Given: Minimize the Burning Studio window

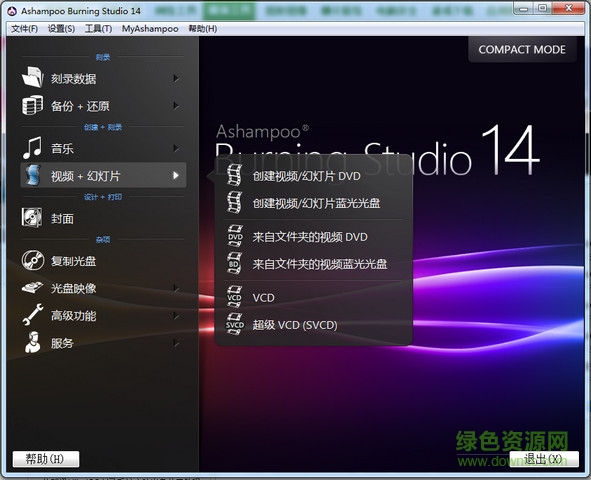Looking at the screenshot, I should click(x=523, y=8).
